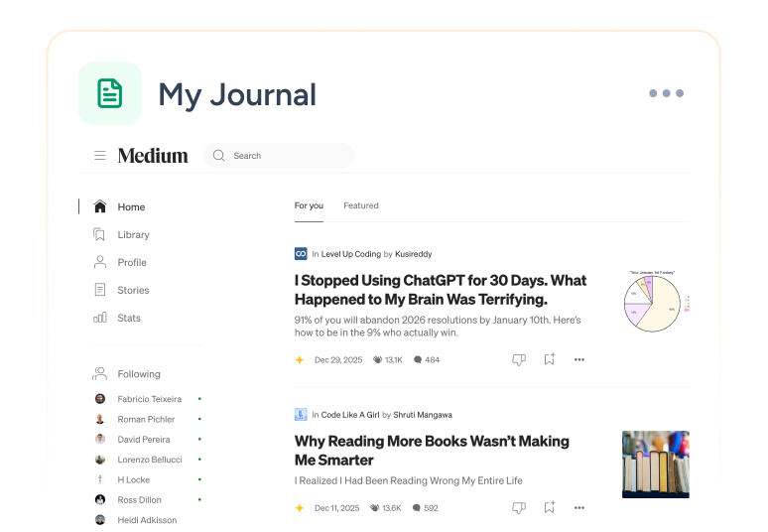768x532 pixels.
Task: Click Ross Dillon's avatar
Action: tap(100, 499)
